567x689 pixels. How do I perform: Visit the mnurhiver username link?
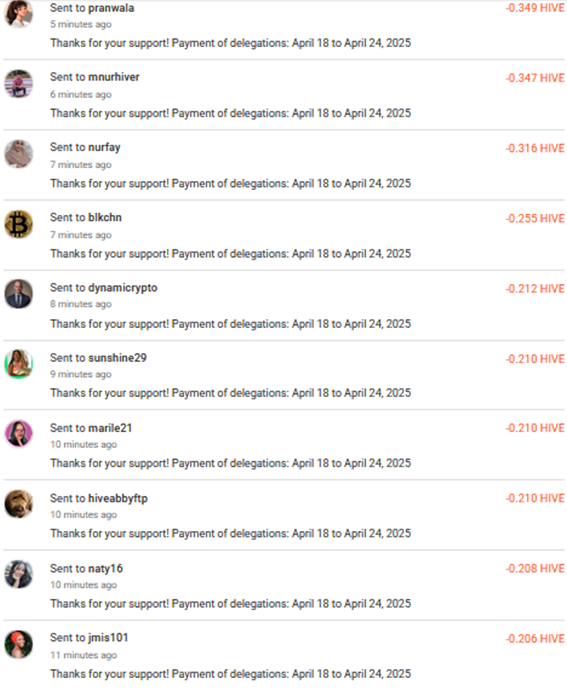coord(114,77)
